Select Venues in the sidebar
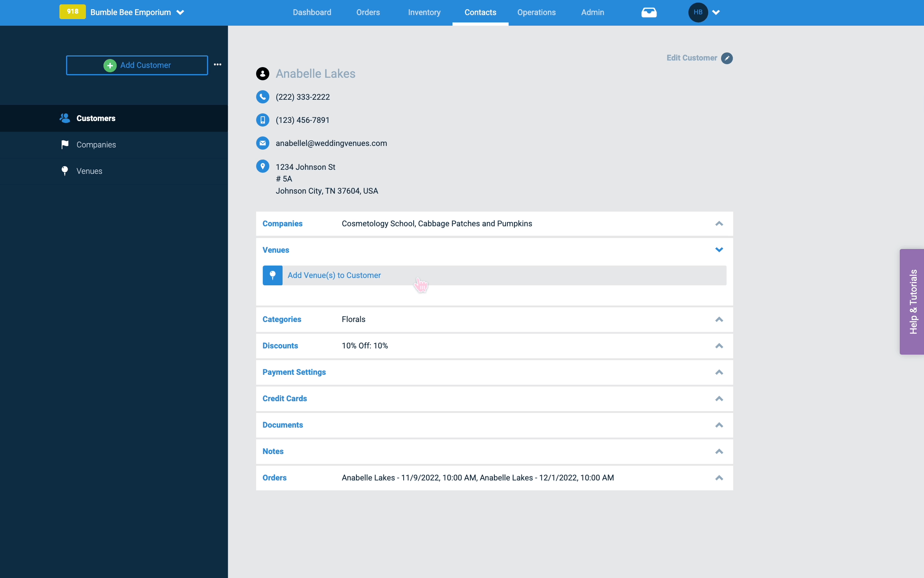924x578 pixels. pyautogui.click(x=114, y=171)
